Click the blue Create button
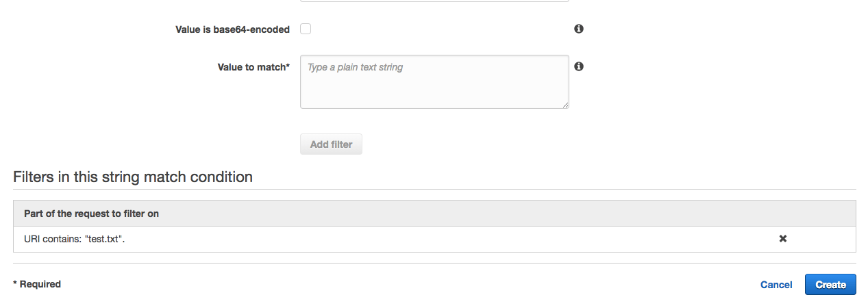This screenshot has height=308, width=868. [x=830, y=285]
